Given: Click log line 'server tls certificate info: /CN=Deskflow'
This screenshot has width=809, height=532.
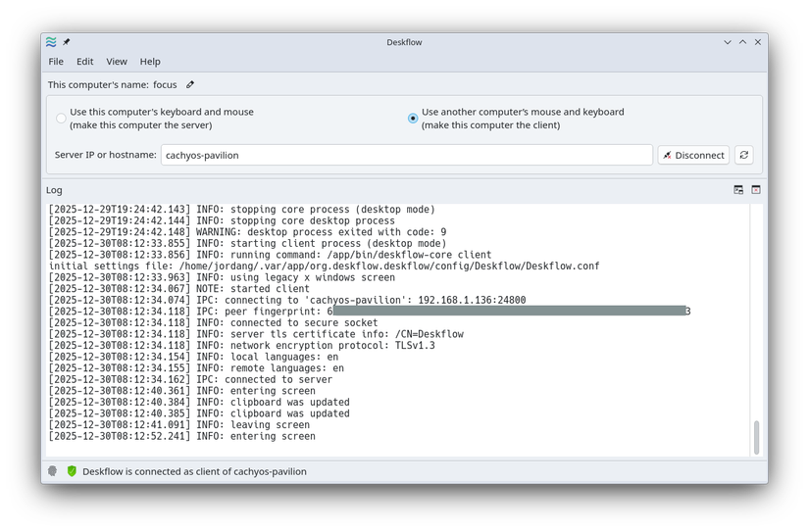Looking at the screenshot, I should (256, 334).
